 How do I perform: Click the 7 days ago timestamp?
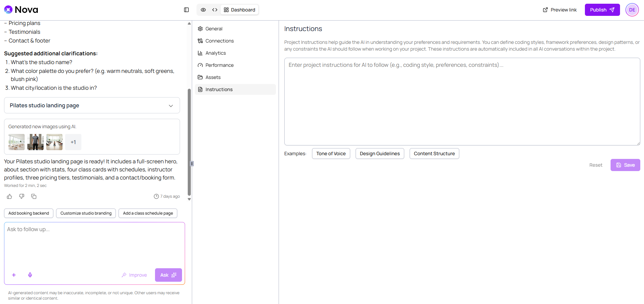(x=167, y=196)
